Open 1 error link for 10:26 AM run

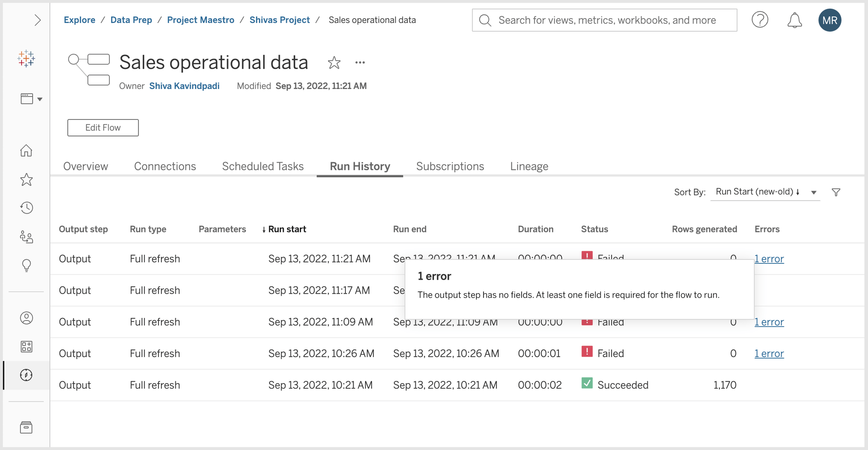(x=769, y=354)
